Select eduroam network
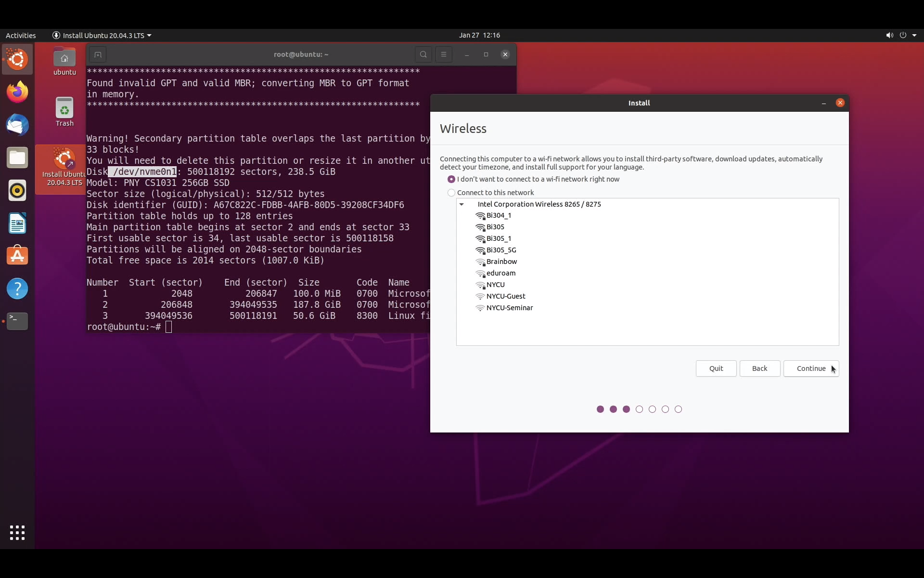924x578 pixels. coord(647,274)
